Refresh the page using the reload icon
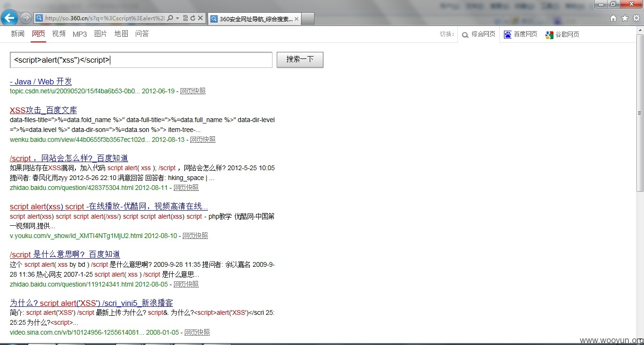 point(193,18)
